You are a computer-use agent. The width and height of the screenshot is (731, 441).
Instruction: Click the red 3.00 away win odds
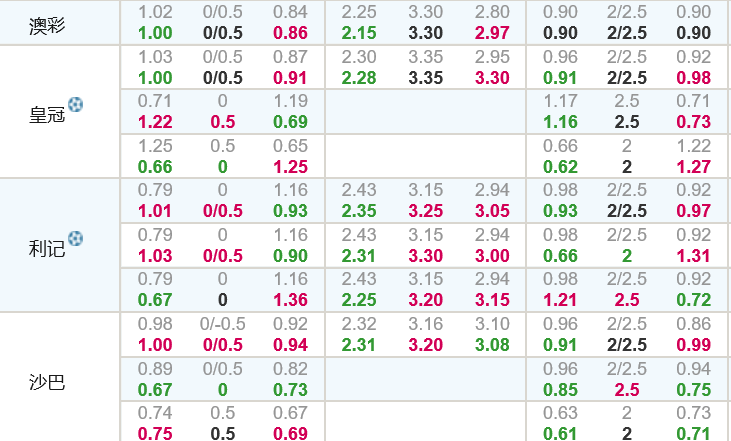pyautogui.click(x=492, y=255)
